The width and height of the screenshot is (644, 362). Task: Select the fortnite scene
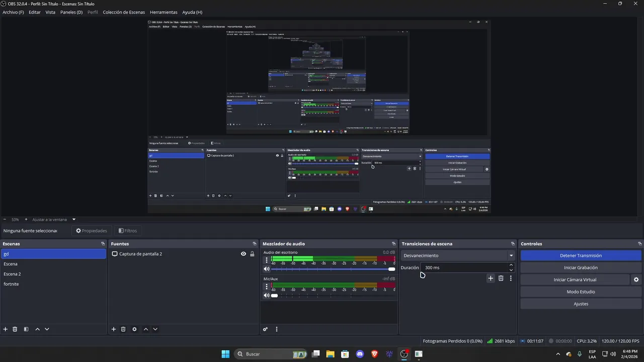click(53, 284)
